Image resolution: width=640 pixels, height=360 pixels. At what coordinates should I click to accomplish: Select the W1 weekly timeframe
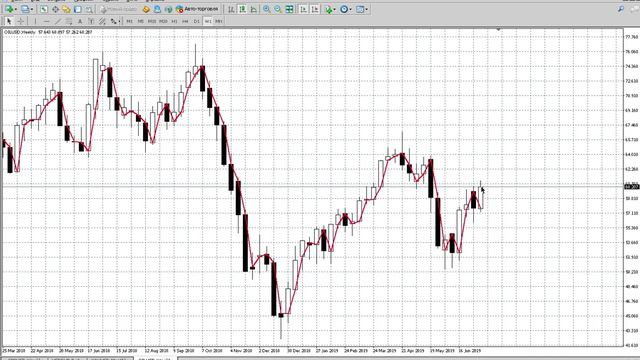208,21
